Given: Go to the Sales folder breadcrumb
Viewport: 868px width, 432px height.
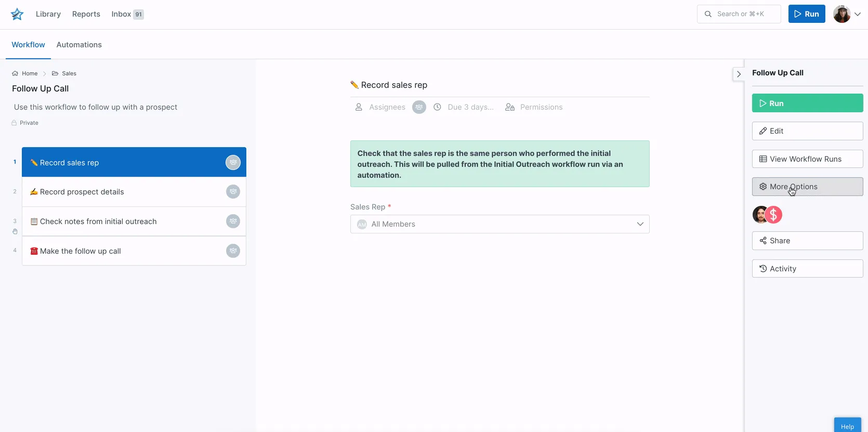Looking at the screenshot, I should 64,73.
